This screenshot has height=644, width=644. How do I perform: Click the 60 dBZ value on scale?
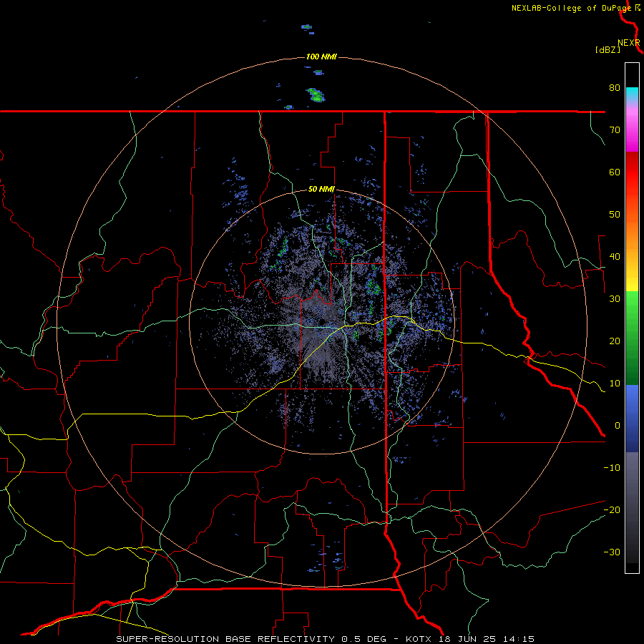point(615,172)
